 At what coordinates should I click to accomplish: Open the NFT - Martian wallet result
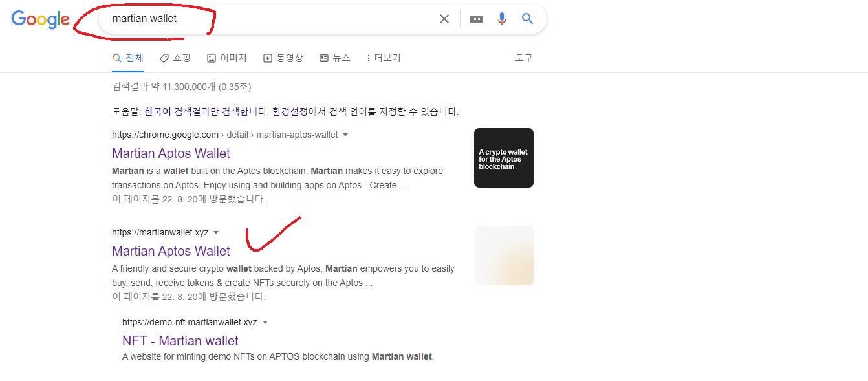180,341
